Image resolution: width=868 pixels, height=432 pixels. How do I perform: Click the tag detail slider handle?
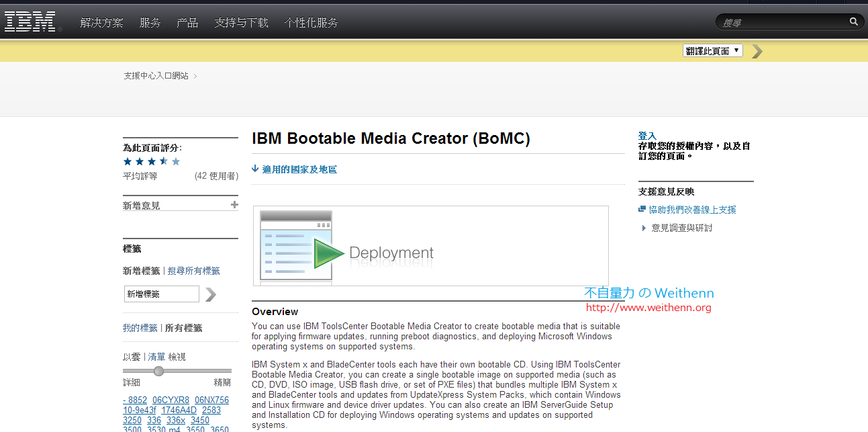tap(158, 371)
